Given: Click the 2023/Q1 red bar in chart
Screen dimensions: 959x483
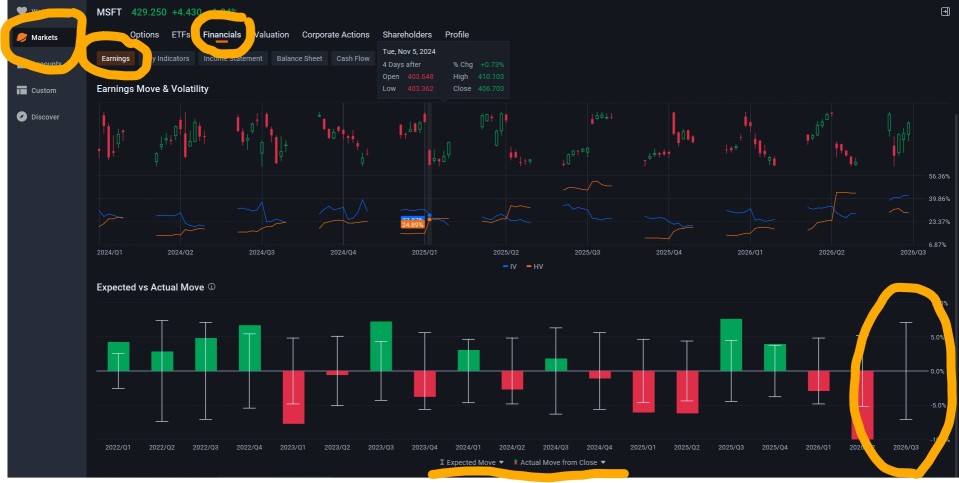Looking at the screenshot, I should [294, 397].
